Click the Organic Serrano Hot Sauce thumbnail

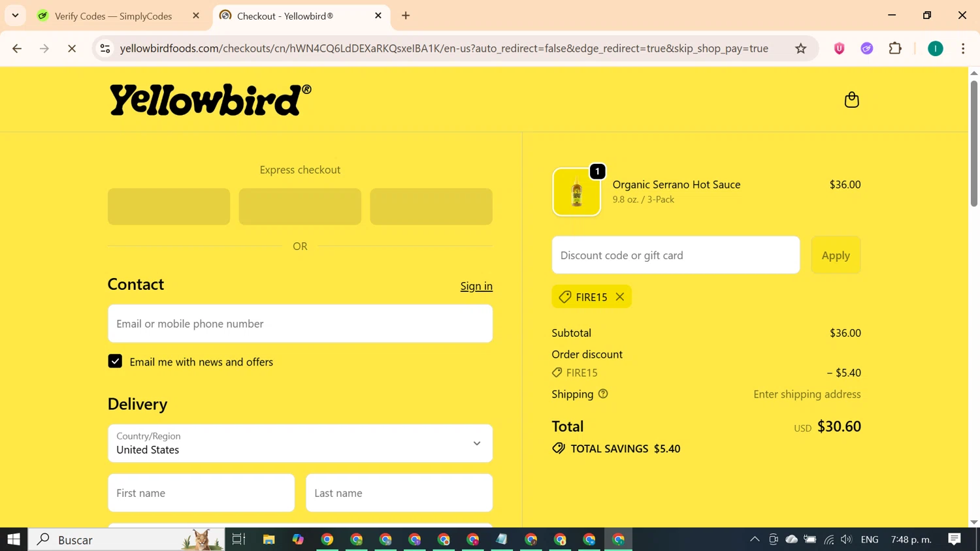coord(576,192)
